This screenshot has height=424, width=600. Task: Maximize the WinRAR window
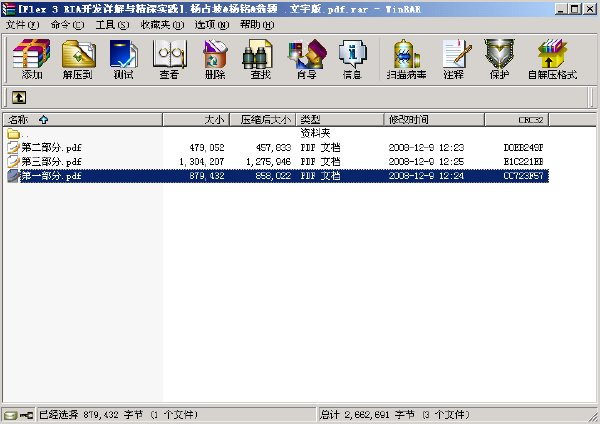pyautogui.click(x=575, y=9)
